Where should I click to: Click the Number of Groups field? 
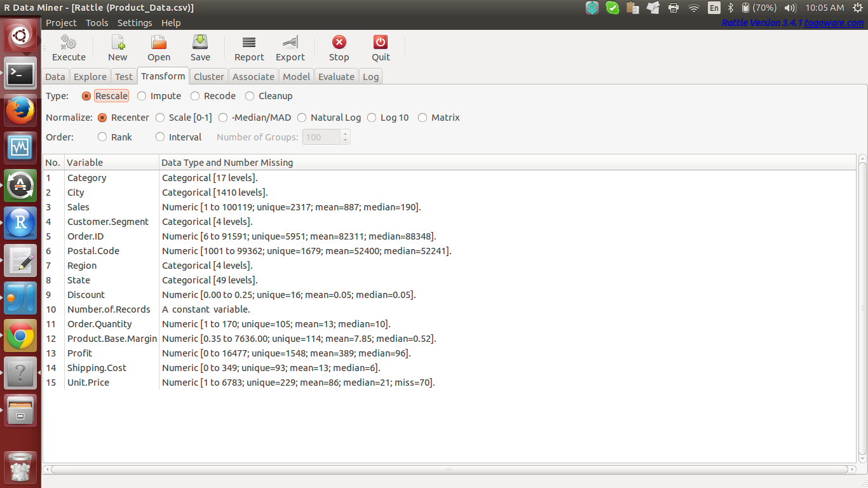tap(321, 137)
